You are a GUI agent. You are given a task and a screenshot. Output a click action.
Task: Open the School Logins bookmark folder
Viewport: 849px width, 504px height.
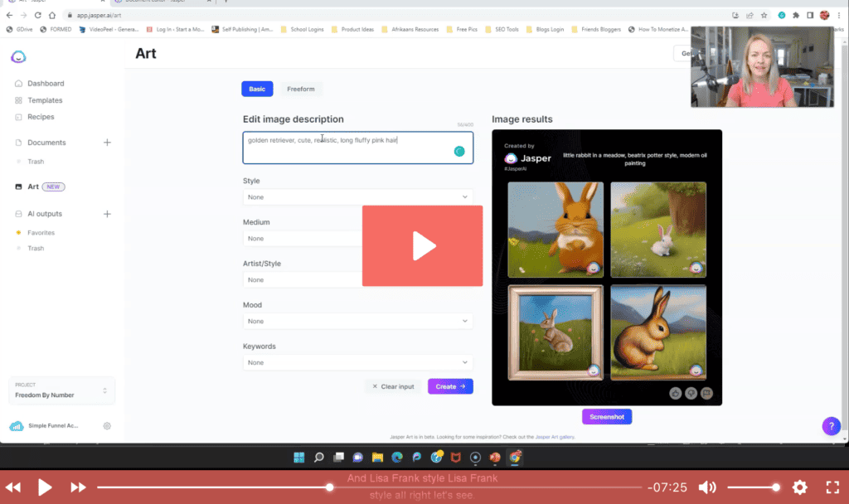pos(302,29)
